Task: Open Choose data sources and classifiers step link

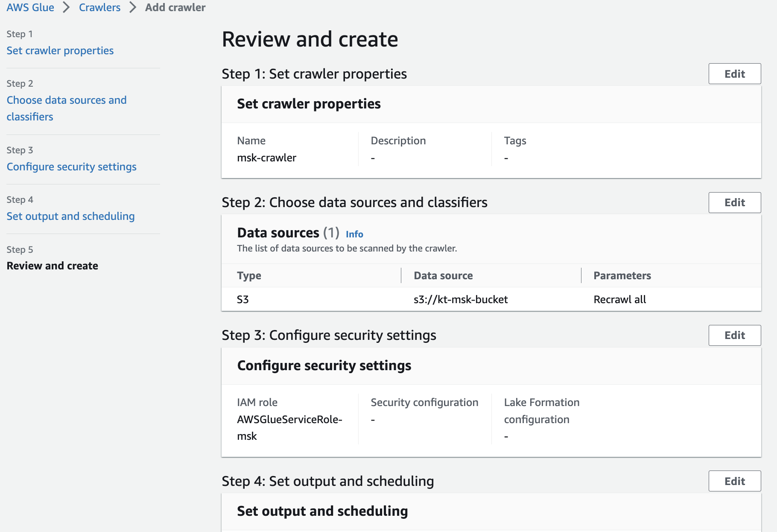Action: pos(67,108)
